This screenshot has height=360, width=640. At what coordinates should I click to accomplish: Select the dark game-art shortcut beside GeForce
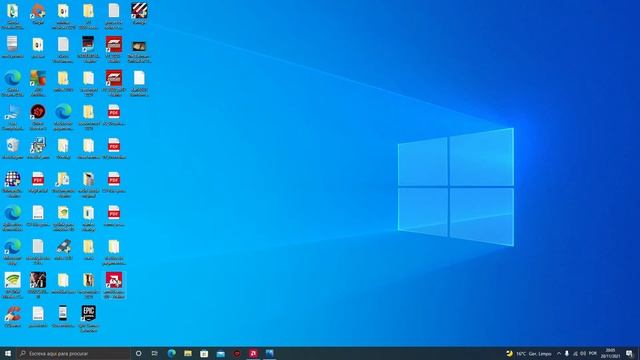38,280
